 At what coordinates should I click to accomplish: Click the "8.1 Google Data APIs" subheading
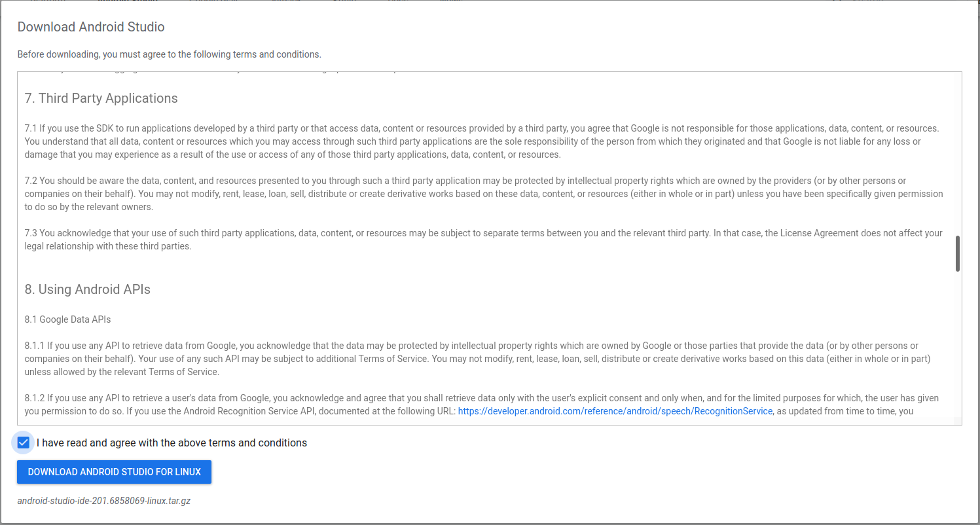coord(68,319)
